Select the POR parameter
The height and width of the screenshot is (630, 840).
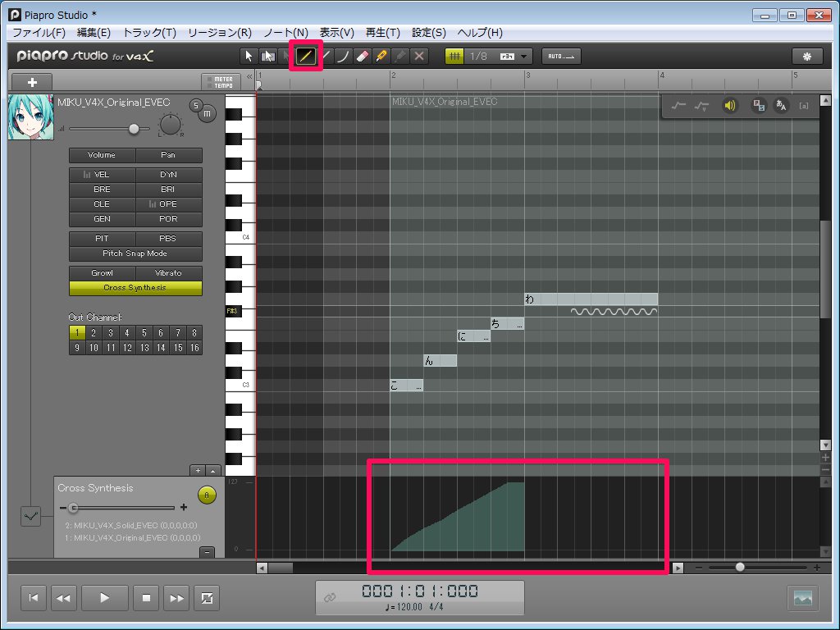168,218
